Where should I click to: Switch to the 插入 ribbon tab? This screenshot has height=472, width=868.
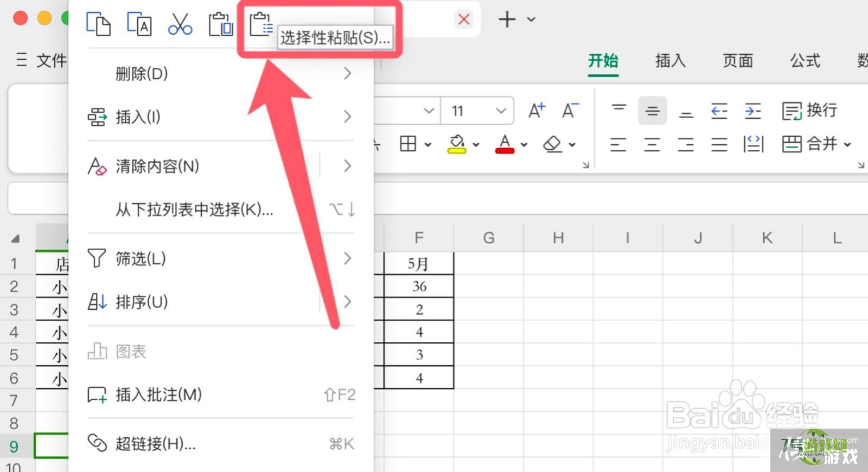[671, 61]
